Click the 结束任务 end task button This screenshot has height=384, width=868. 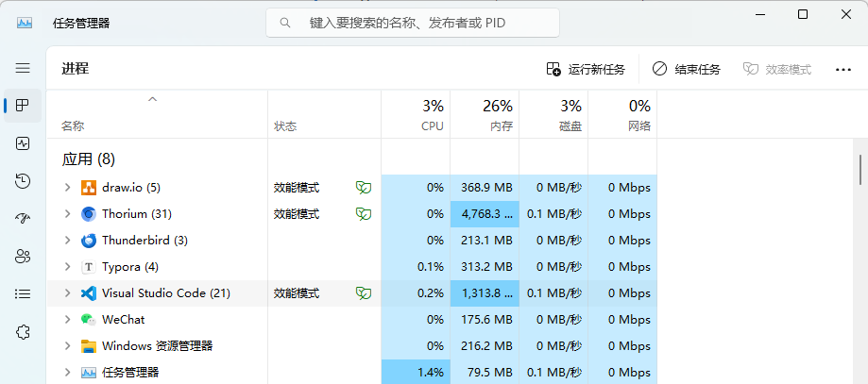click(x=687, y=69)
